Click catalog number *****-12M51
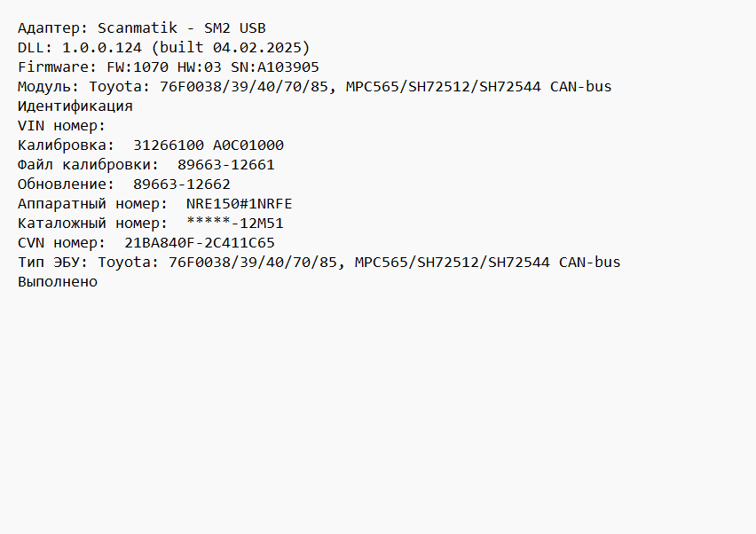The image size is (756, 534). click(x=235, y=224)
